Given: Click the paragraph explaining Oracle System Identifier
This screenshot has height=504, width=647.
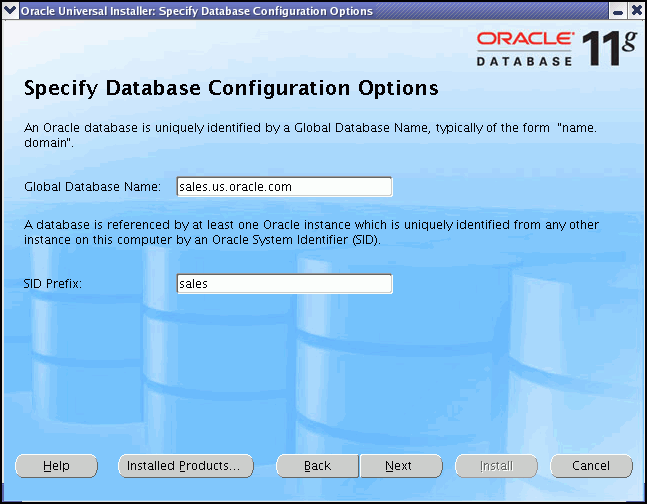Looking at the screenshot, I should [312, 233].
